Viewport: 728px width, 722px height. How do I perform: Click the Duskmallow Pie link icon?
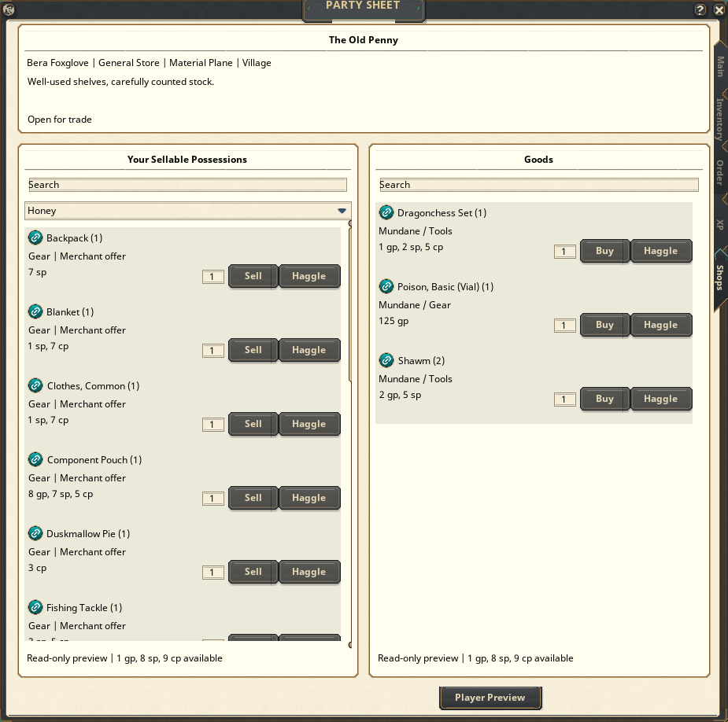point(35,533)
